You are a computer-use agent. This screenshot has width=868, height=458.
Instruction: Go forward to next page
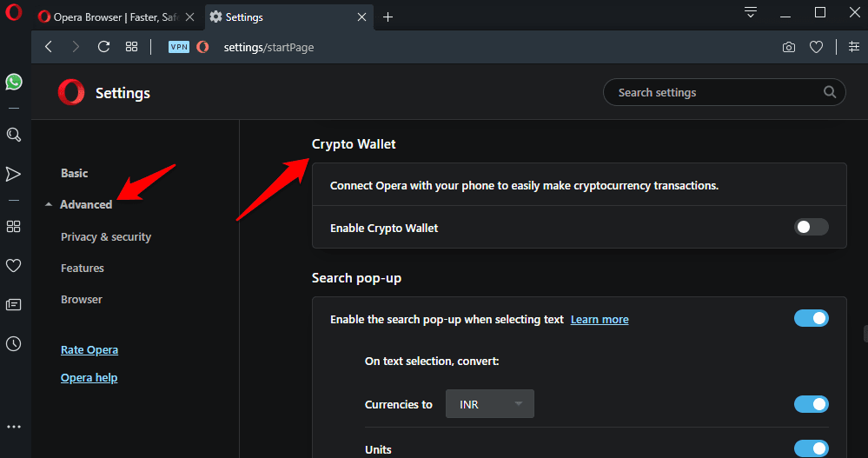(x=76, y=47)
